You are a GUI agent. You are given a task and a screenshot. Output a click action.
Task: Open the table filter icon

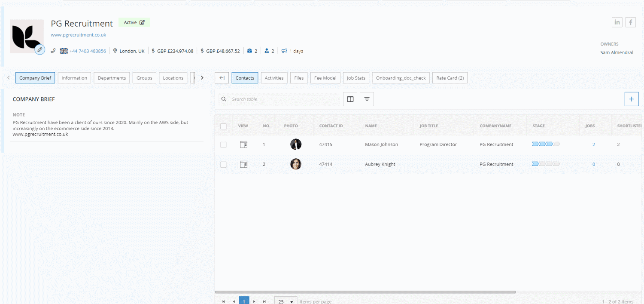click(367, 99)
